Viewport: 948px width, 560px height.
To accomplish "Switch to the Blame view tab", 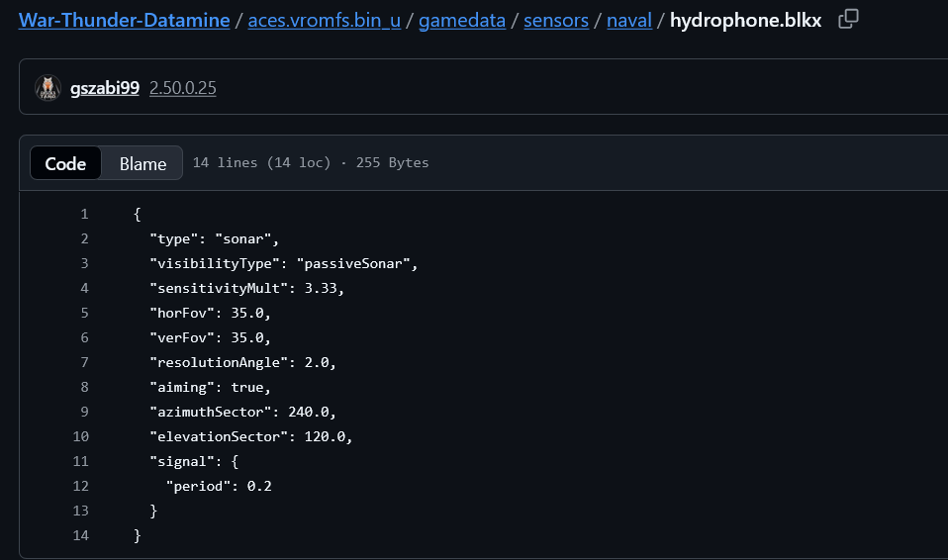I will coord(142,163).
